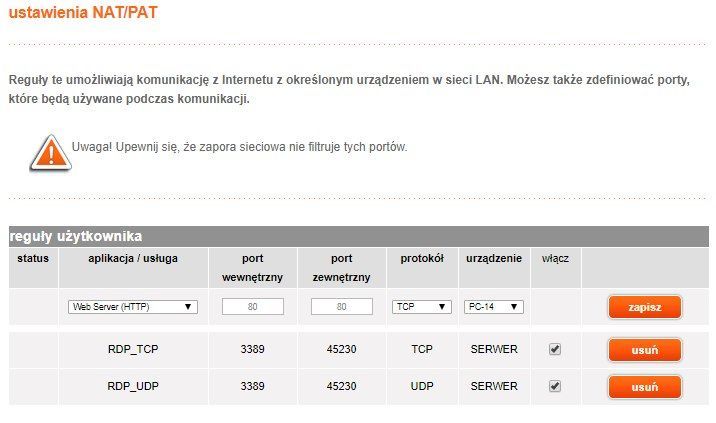Click the 'włącz' column header
The image size is (716, 423).
tap(555, 258)
